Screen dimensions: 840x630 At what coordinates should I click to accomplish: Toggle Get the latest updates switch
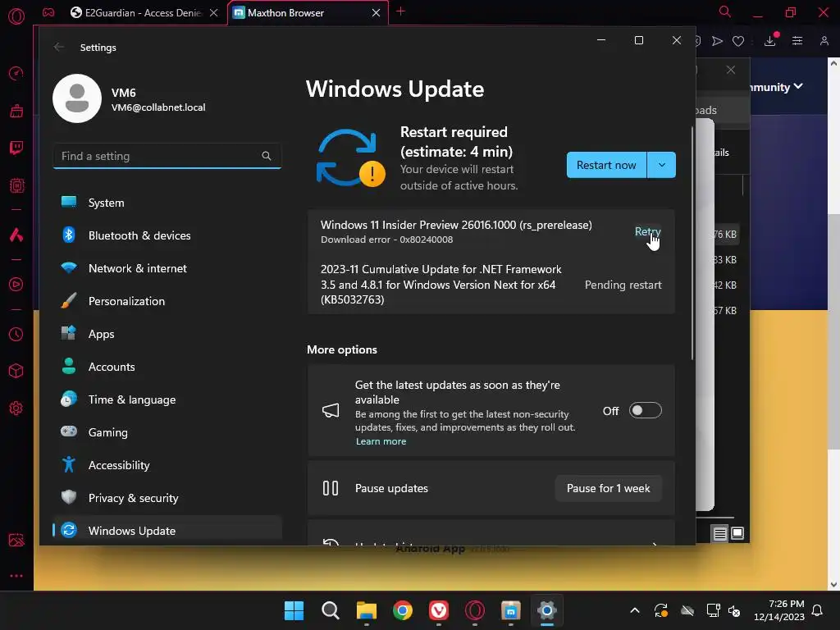(x=645, y=410)
